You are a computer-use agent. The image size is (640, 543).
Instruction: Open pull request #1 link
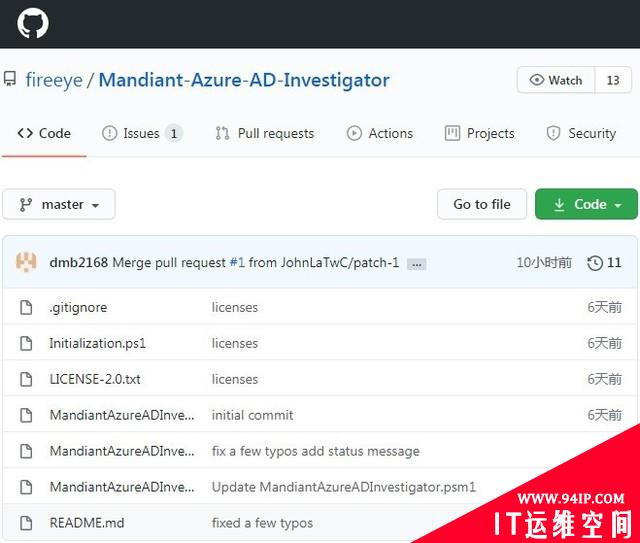[237, 263]
